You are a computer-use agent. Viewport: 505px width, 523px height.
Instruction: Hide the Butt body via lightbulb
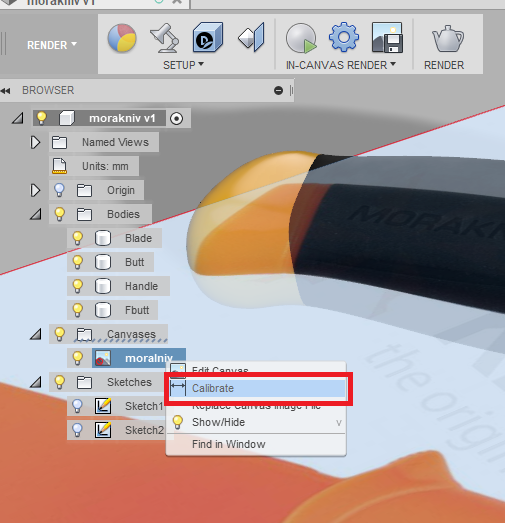coord(77,262)
